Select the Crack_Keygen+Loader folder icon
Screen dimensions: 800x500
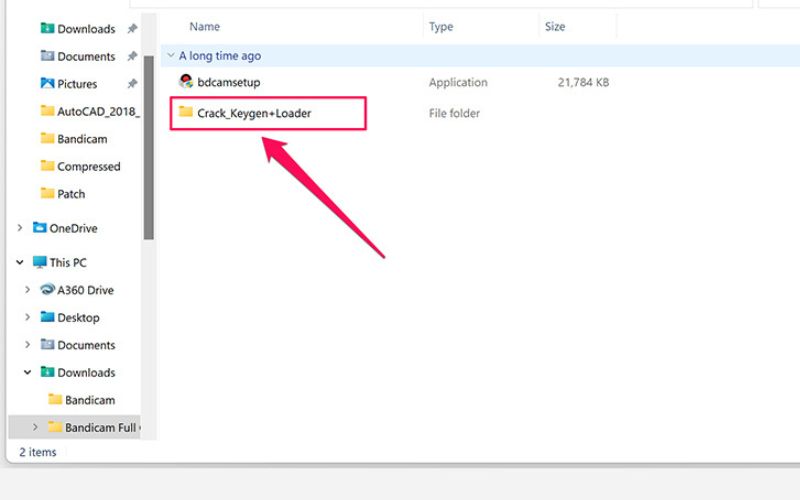[186, 111]
